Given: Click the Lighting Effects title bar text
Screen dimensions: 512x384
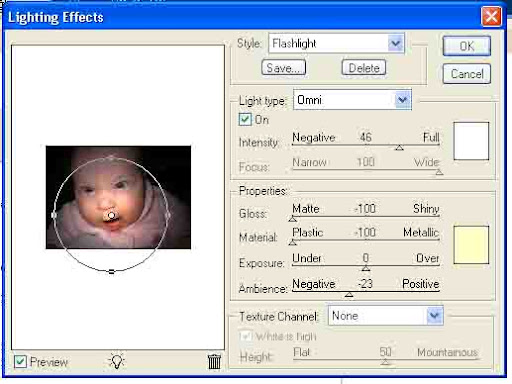Looking at the screenshot, I should click(x=56, y=17).
